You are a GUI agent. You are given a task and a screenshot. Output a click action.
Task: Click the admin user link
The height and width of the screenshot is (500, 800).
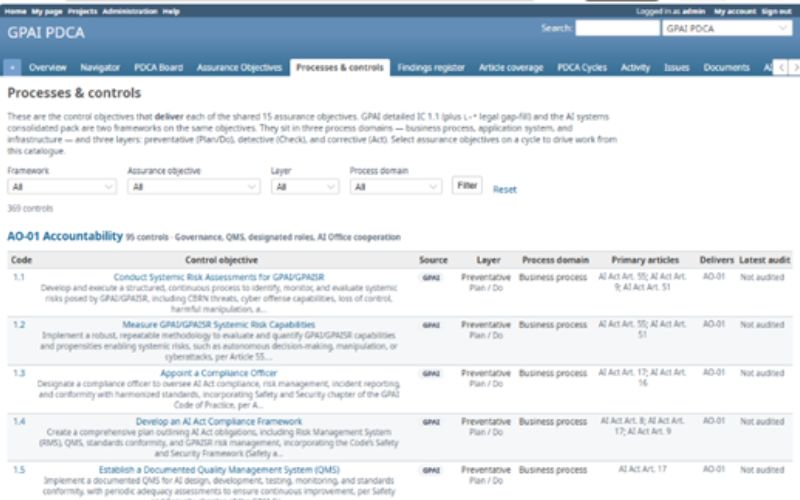point(693,11)
